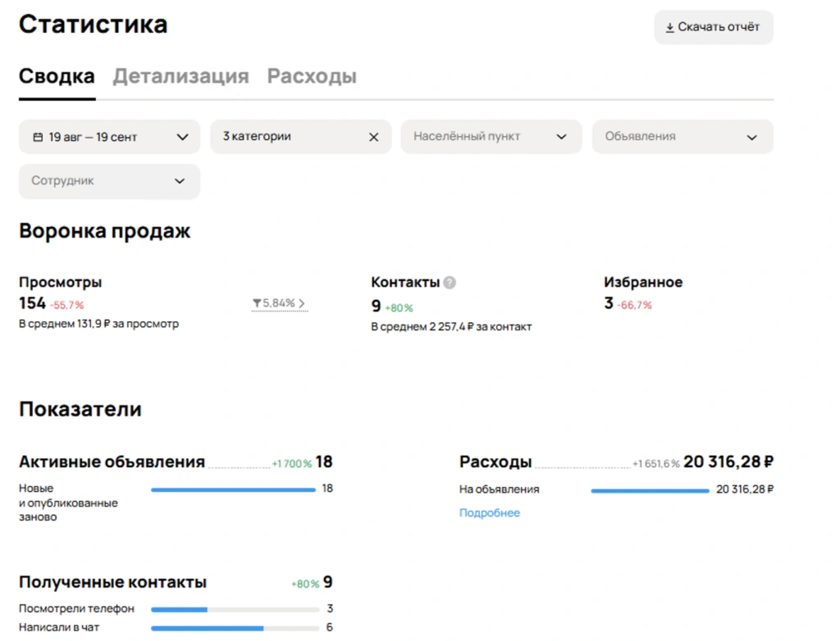The width and height of the screenshot is (840, 641).
Task: Click the -66,7% favorites change indicator
Action: pos(634,305)
